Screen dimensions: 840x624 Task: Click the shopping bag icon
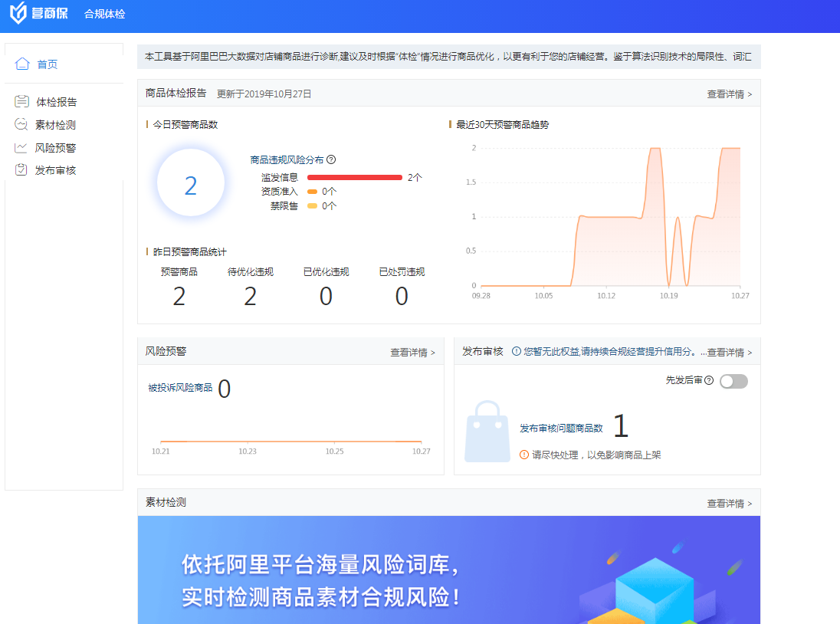(x=487, y=432)
